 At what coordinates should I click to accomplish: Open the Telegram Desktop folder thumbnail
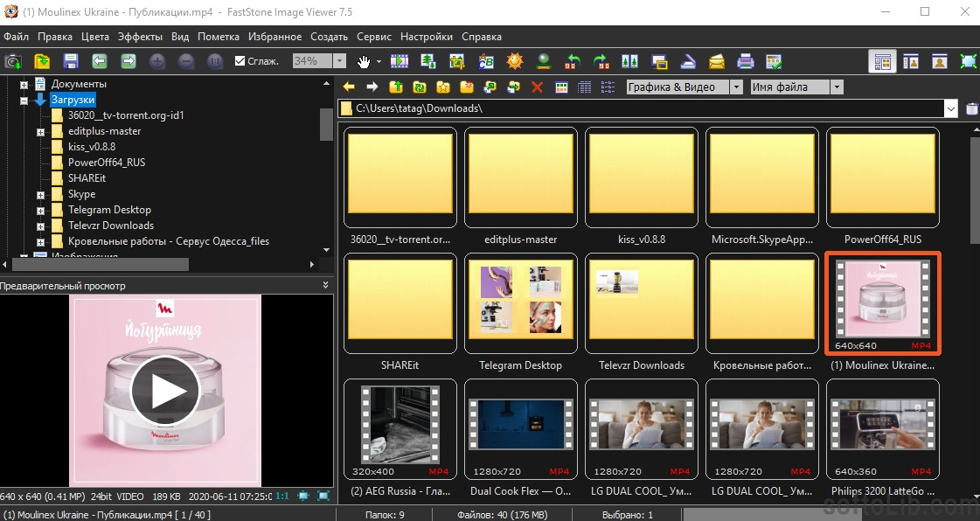pos(521,303)
